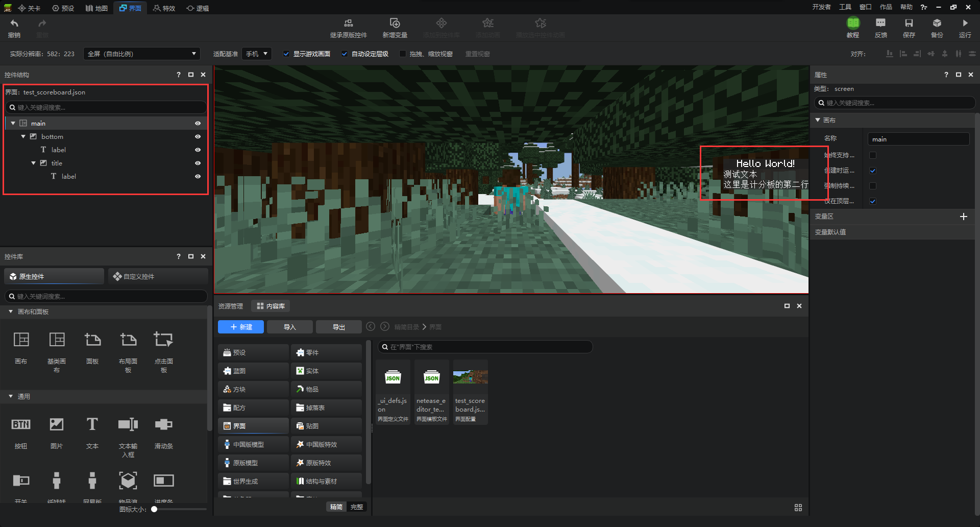Toggle 自动设定层级 checkbox
This screenshot has height=527, width=980.
[345, 54]
